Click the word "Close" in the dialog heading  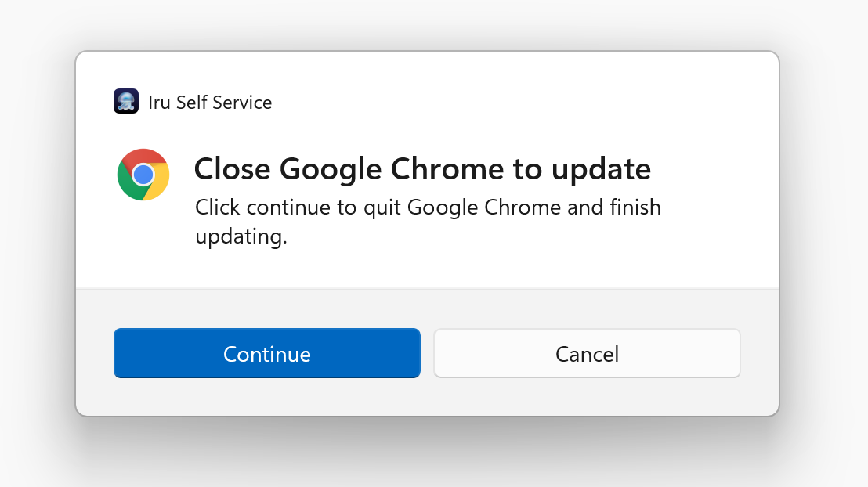tap(233, 168)
